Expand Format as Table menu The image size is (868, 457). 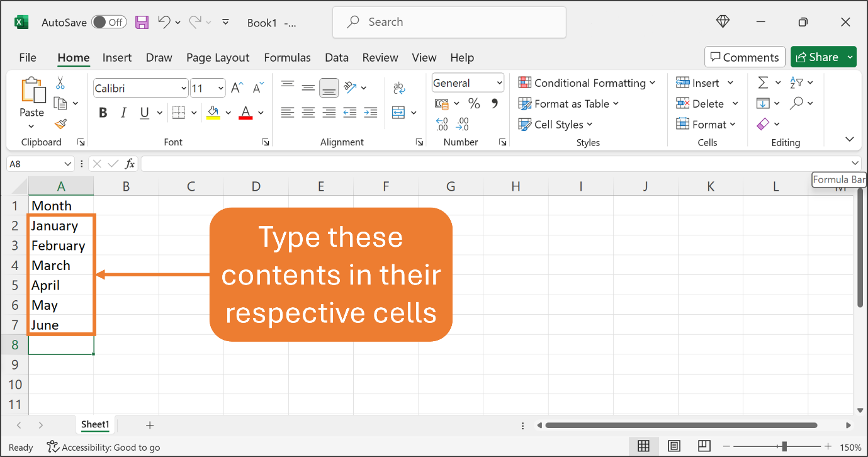pyautogui.click(x=568, y=104)
